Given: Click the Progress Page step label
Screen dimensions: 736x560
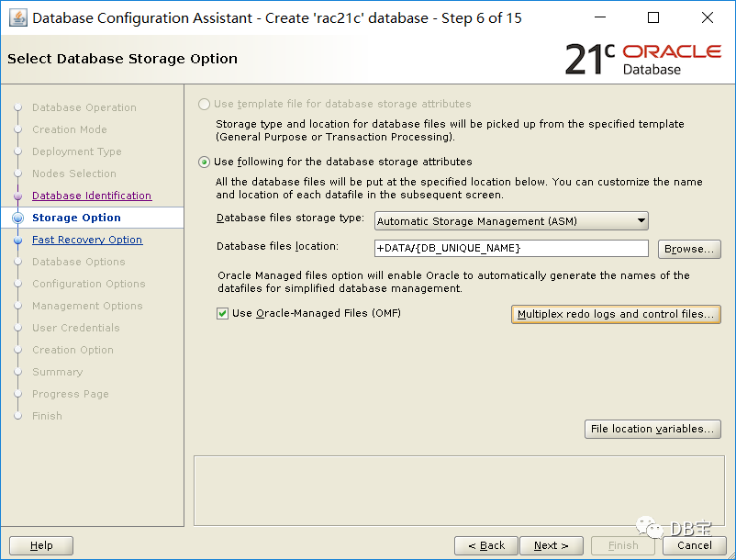Looking at the screenshot, I should [x=71, y=395].
